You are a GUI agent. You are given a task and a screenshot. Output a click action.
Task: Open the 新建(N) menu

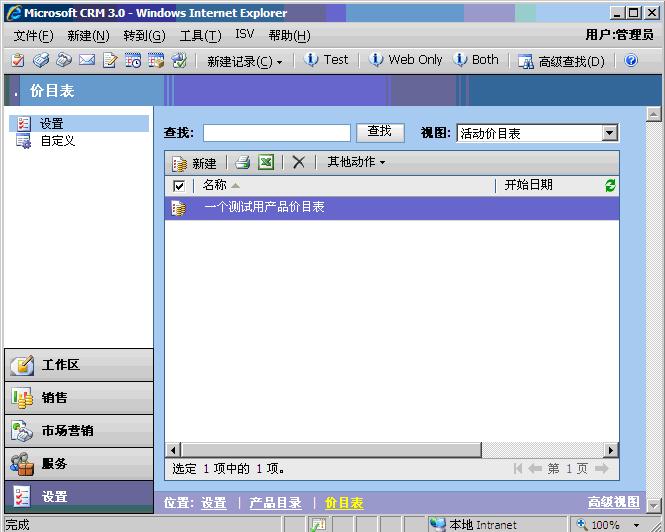point(88,36)
